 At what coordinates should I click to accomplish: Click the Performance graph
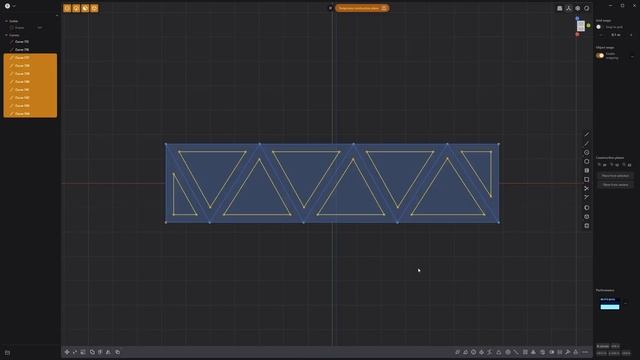click(610, 304)
